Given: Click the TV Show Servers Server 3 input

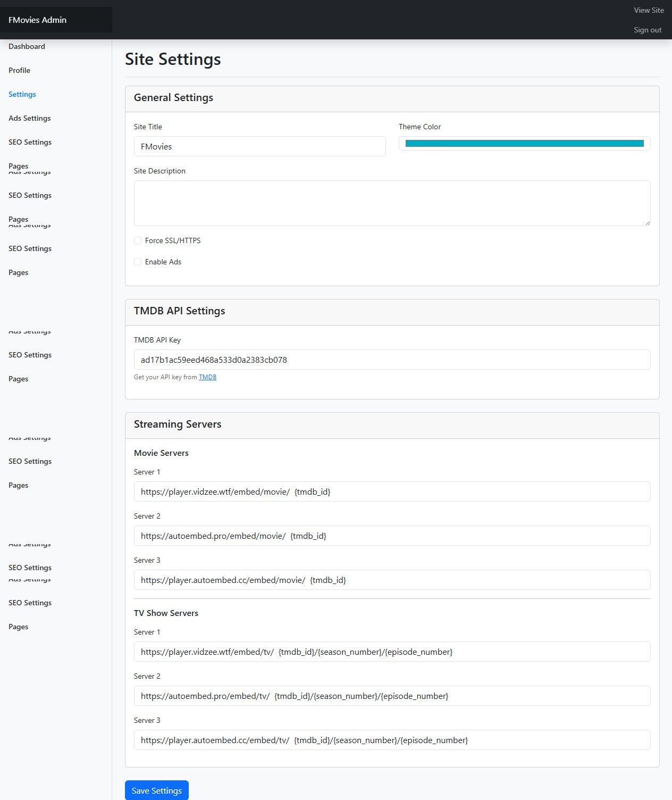Looking at the screenshot, I should pyautogui.click(x=392, y=740).
